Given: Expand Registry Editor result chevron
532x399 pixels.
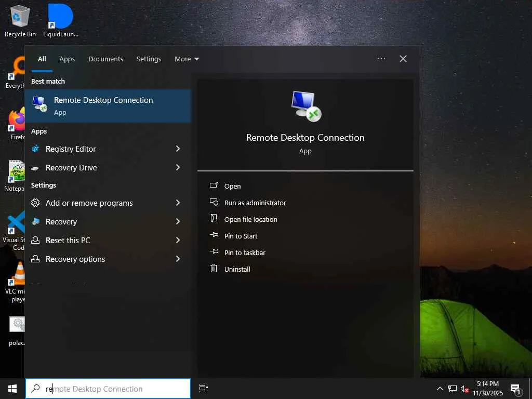Looking at the screenshot, I should [x=178, y=149].
